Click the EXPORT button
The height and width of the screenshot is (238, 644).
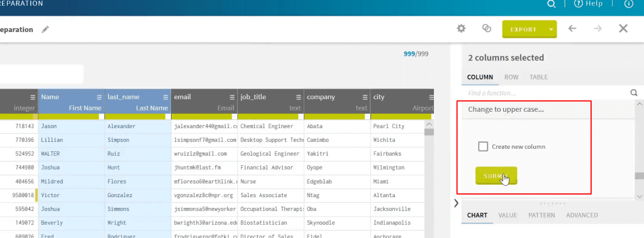(524, 30)
